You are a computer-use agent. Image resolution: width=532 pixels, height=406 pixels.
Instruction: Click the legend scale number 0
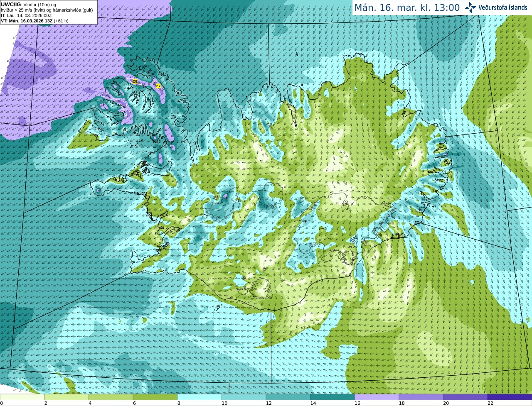coord(1,403)
